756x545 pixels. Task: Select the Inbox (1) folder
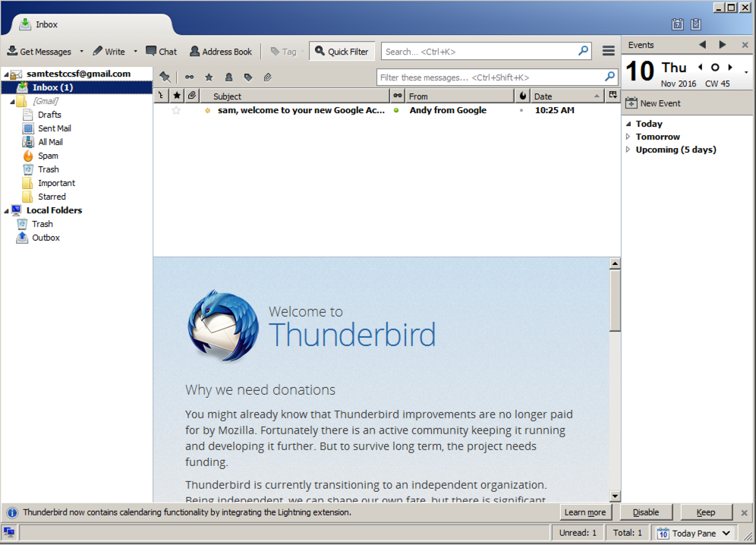click(x=52, y=87)
